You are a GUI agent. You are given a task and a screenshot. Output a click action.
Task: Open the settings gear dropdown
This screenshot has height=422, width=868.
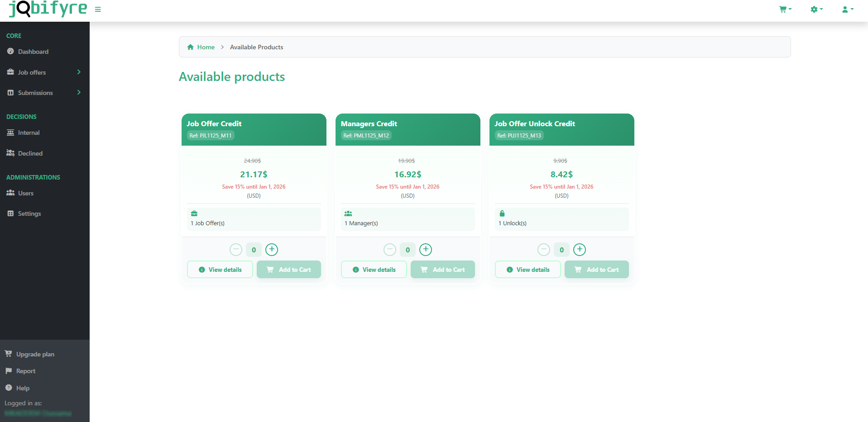[816, 9]
